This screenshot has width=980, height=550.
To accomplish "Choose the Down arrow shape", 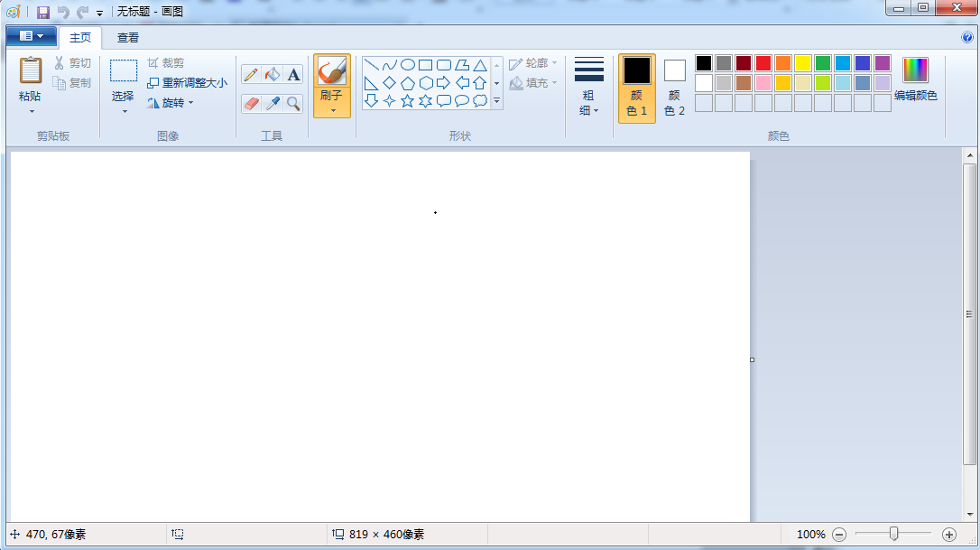I will [x=371, y=101].
